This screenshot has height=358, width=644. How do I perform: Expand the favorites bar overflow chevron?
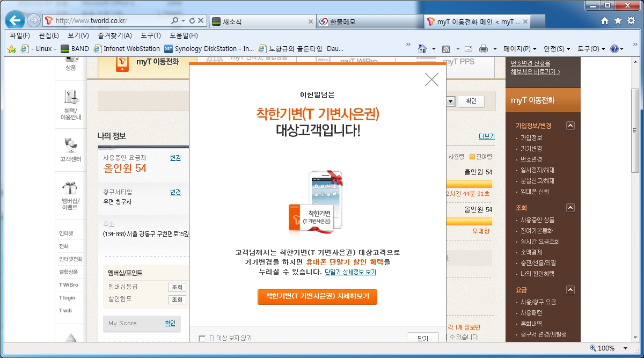coord(408,45)
